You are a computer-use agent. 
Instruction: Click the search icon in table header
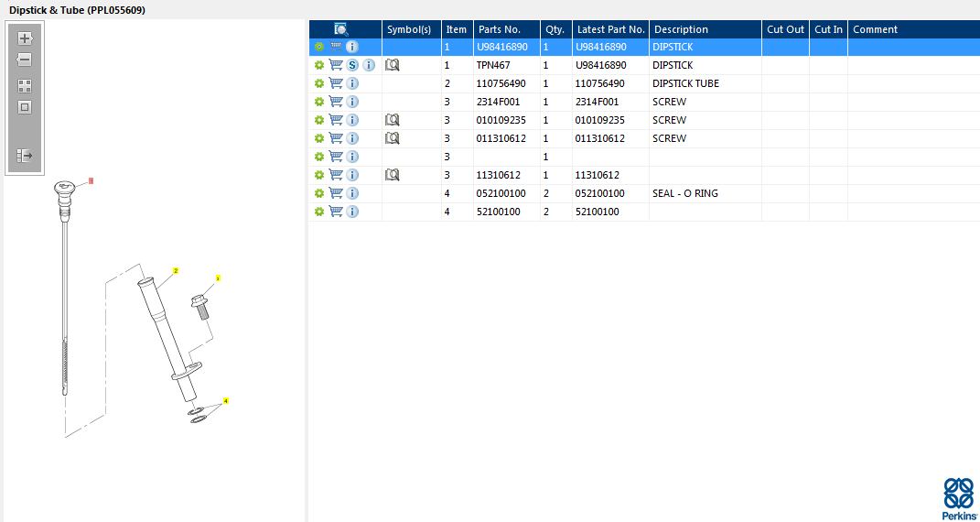pos(341,29)
